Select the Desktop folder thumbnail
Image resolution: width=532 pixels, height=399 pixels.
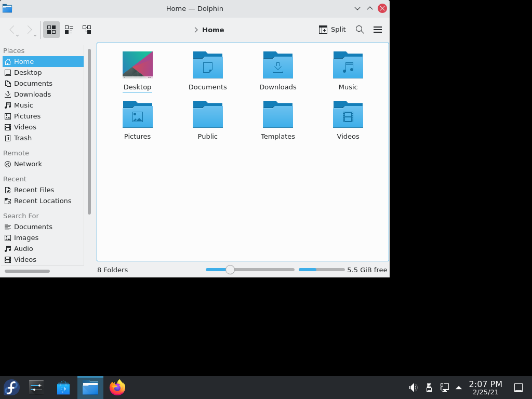click(x=137, y=65)
